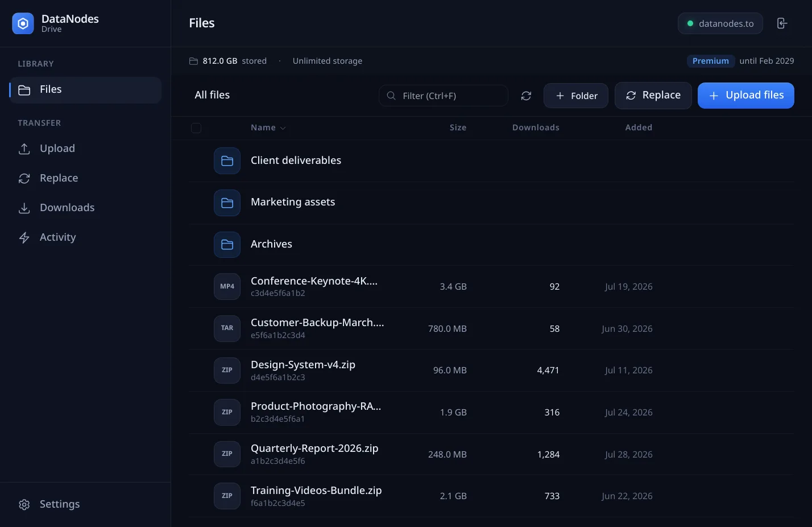This screenshot has width=812, height=527.
Task: Click the storage folder icon beside 812.0 GB
Action: pos(193,61)
